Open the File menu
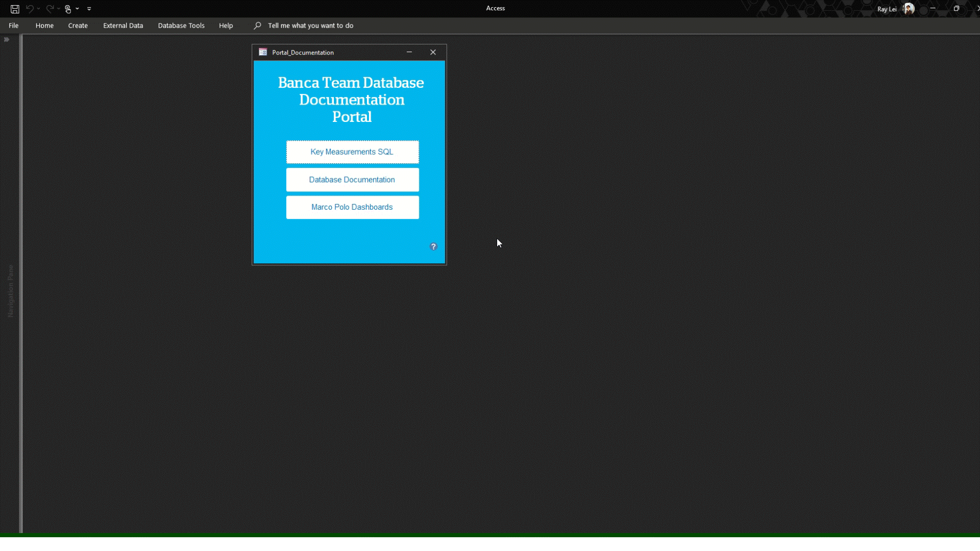 14,26
